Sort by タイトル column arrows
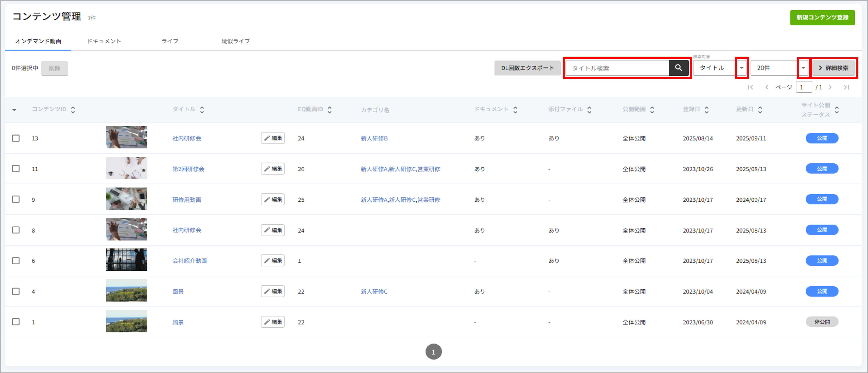This screenshot has width=868, height=373. (202, 109)
